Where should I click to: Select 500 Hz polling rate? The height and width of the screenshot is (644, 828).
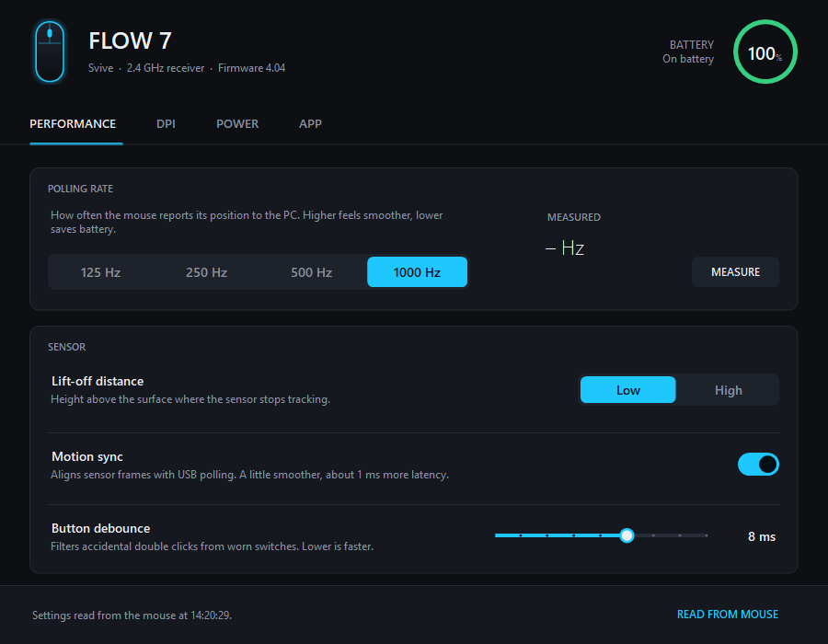click(x=312, y=272)
